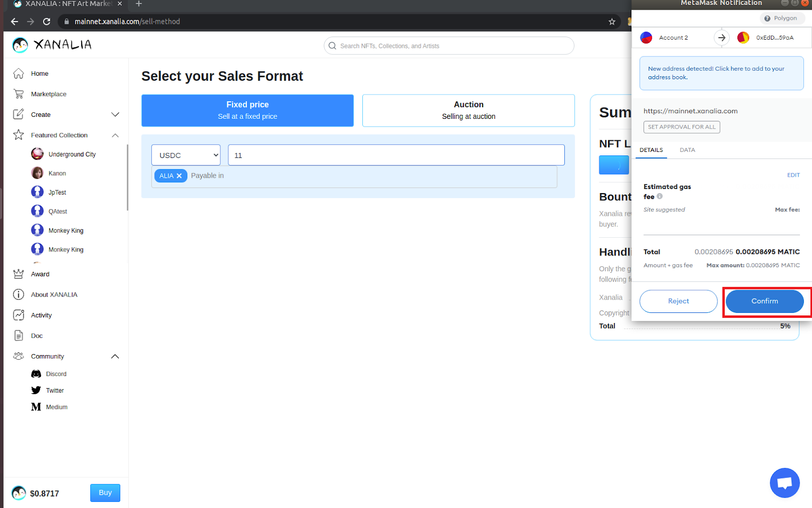The image size is (812, 508).
Task: Open Underground City collection avatar
Action: click(x=37, y=154)
